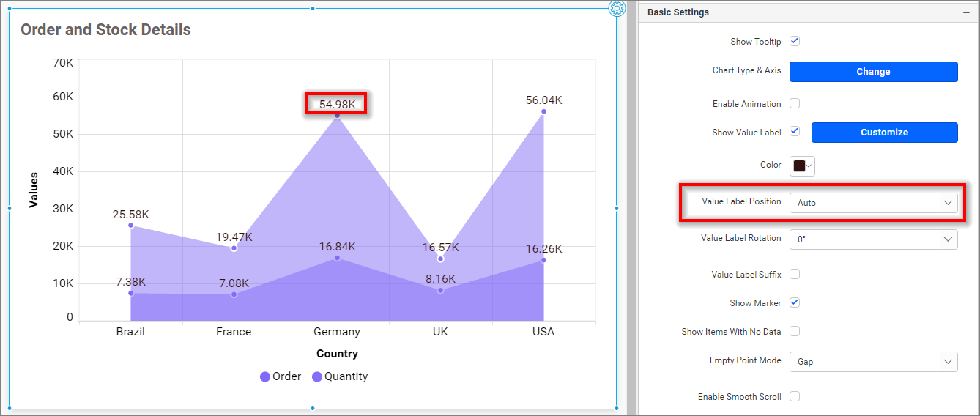
Task: Toggle the Show Value Label checkbox
Action: click(x=795, y=132)
